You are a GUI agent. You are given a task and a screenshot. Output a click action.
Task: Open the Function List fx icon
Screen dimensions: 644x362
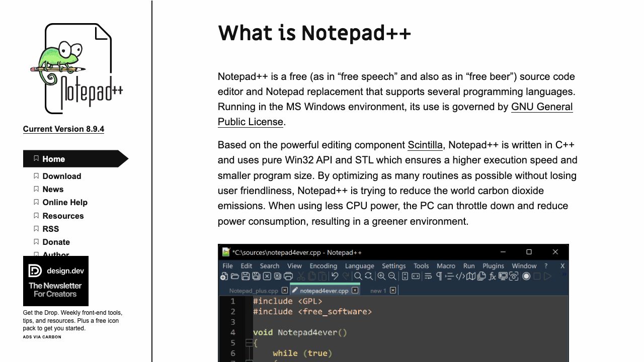pos(493,276)
